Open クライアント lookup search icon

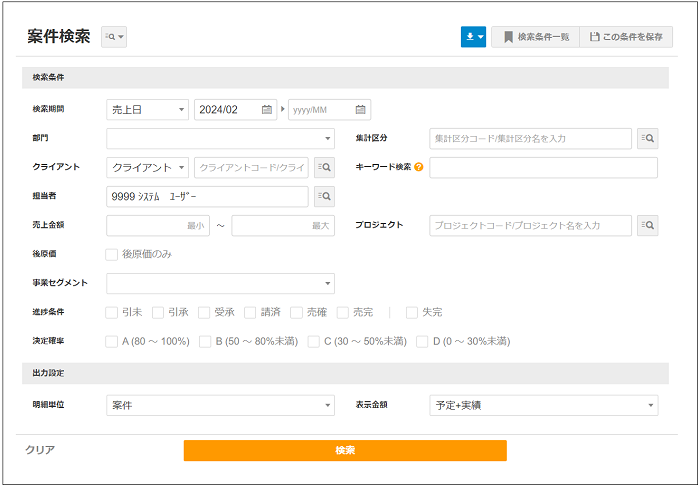click(x=324, y=167)
